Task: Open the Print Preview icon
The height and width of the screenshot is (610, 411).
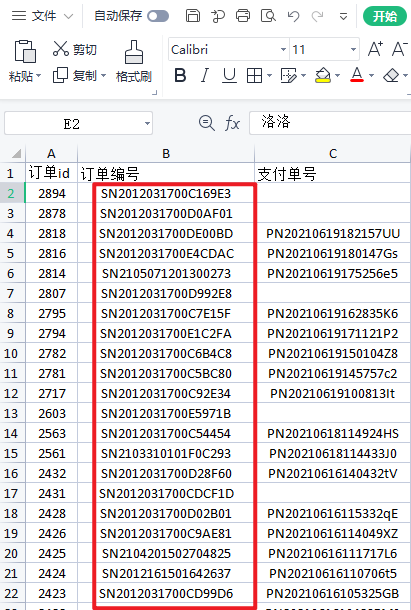Action: (x=268, y=16)
